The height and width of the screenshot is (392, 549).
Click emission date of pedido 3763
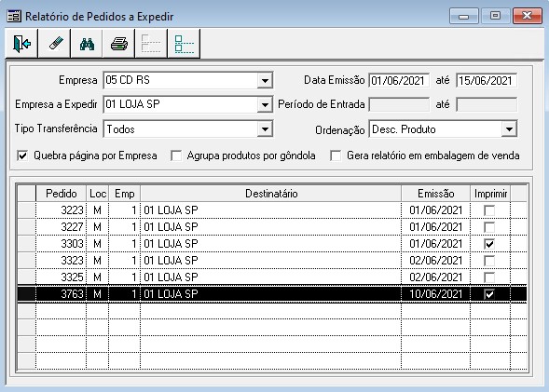tap(435, 294)
